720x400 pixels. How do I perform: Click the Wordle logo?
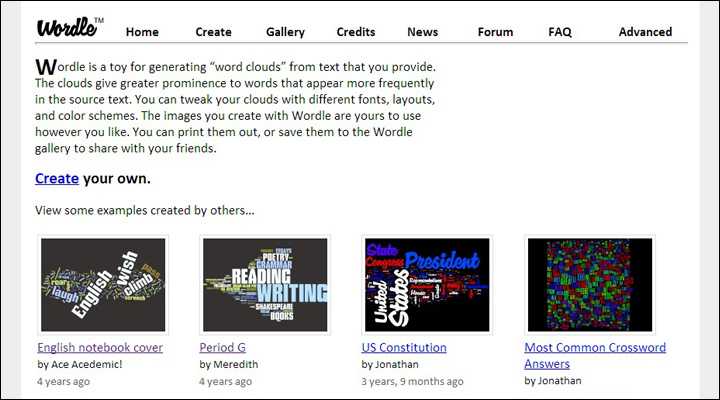point(68,27)
